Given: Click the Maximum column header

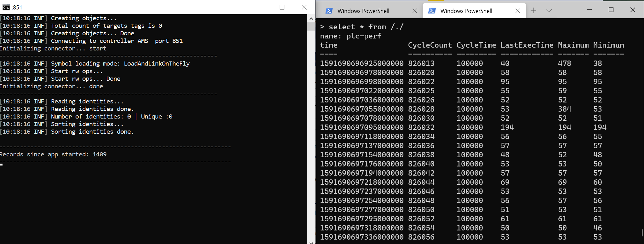Looking at the screenshot, I should click(x=573, y=45).
